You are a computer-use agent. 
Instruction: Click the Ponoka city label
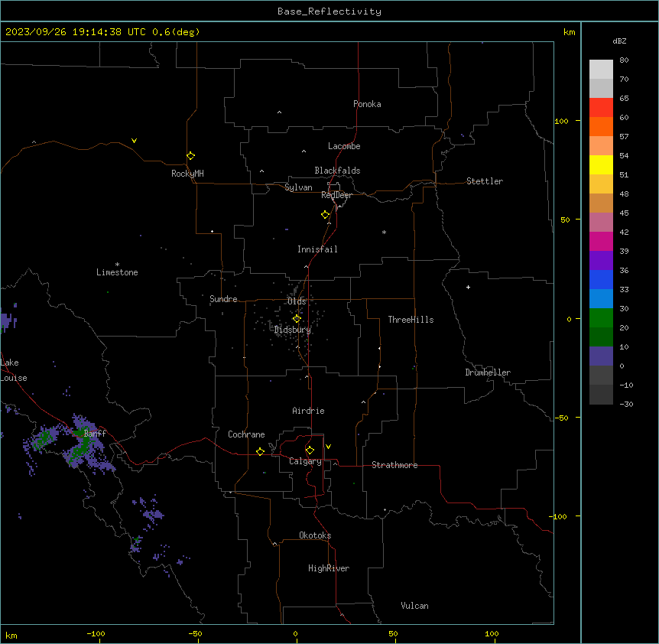point(367,104)
